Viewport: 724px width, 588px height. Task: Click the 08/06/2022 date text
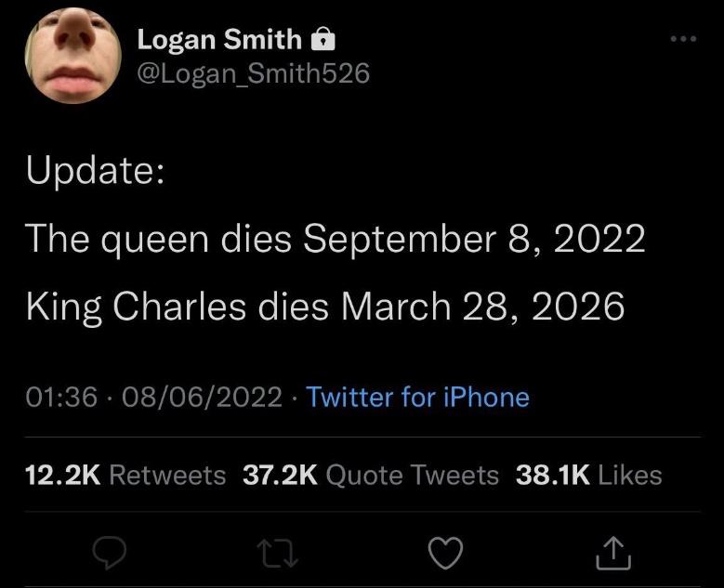pyautogui.click(x=201, y=398)
